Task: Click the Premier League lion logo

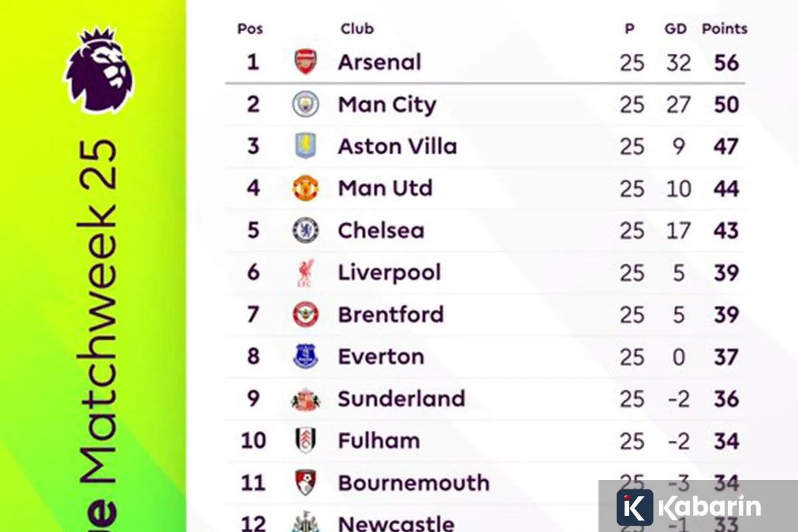Action: (x=99, y=69)
